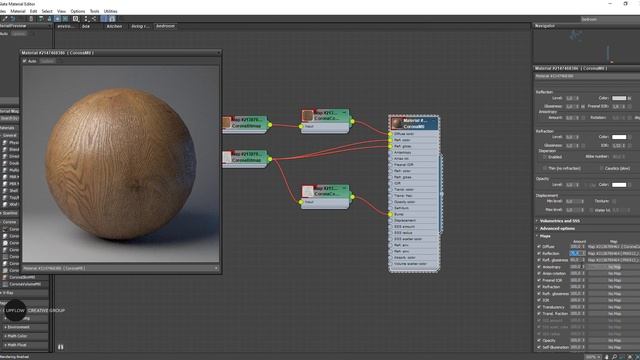Image resolution: width=640 pixels, height=360 pixels.
Task: Click the Refraction Color swatch
Action: coord(619,137)
